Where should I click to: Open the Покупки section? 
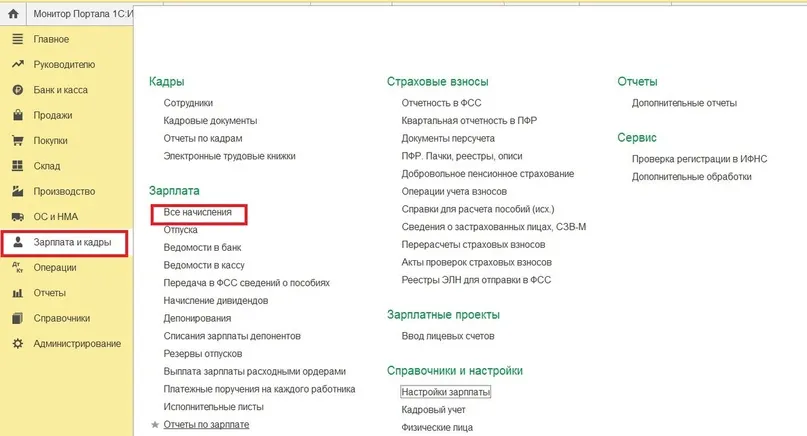(50, 140)
